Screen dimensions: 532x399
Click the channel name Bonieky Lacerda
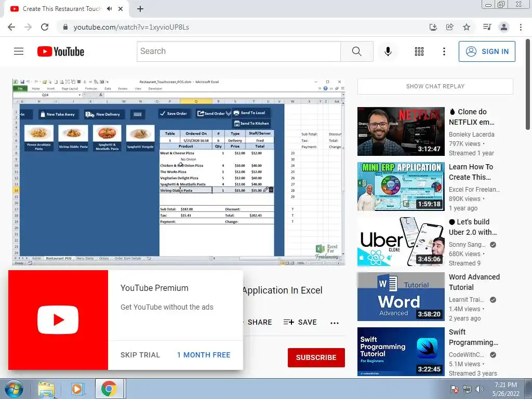[472, 135]
